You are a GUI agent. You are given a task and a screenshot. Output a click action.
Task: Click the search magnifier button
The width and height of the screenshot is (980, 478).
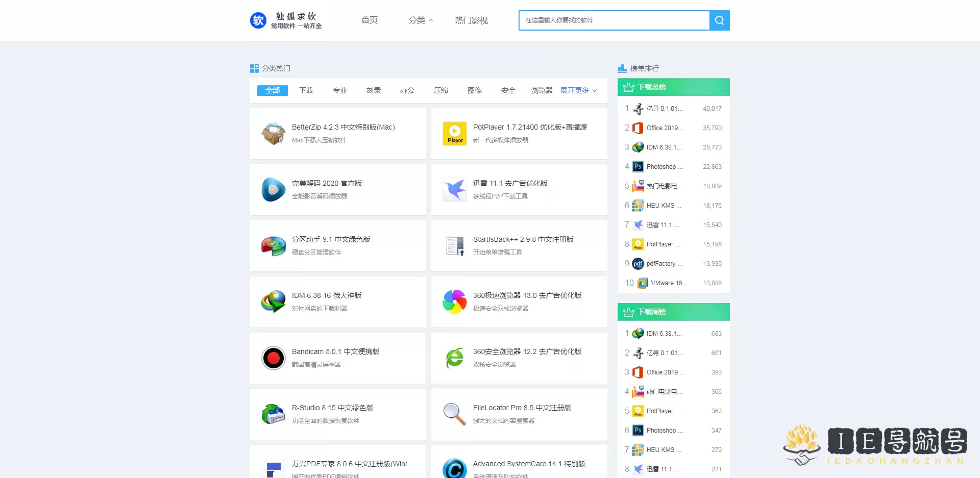pos(719,20)
